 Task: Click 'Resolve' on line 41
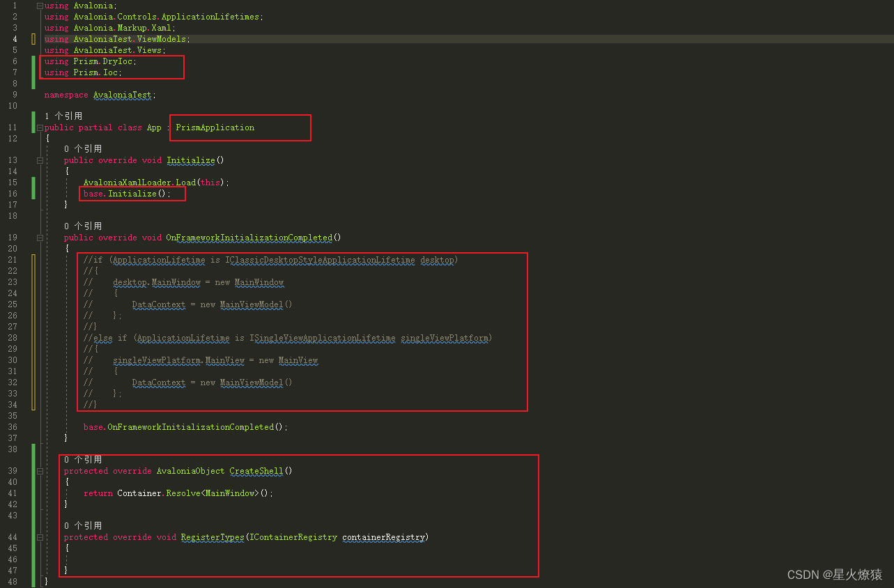point(183,493)
